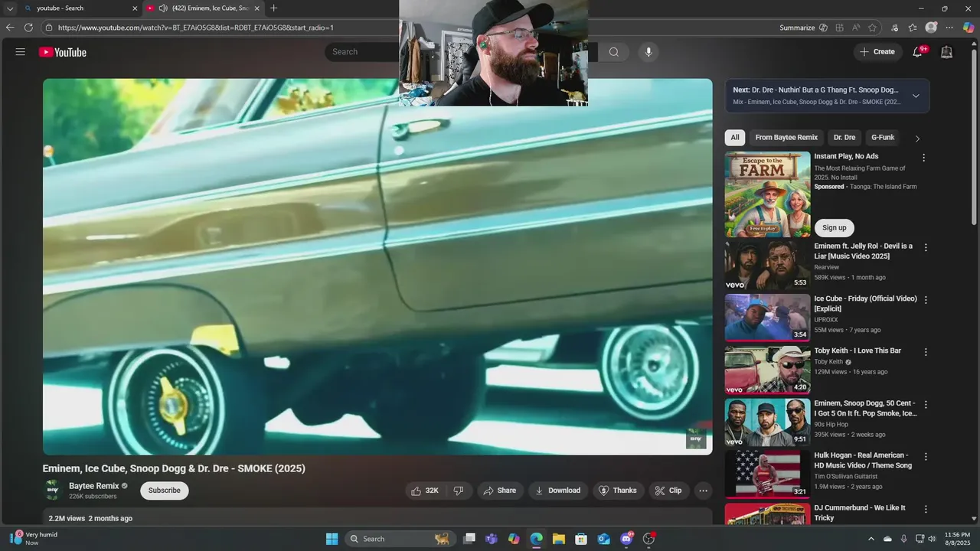Share the SMOKE video
This screenshot has width=980, height=551.
tap(500, 491)
